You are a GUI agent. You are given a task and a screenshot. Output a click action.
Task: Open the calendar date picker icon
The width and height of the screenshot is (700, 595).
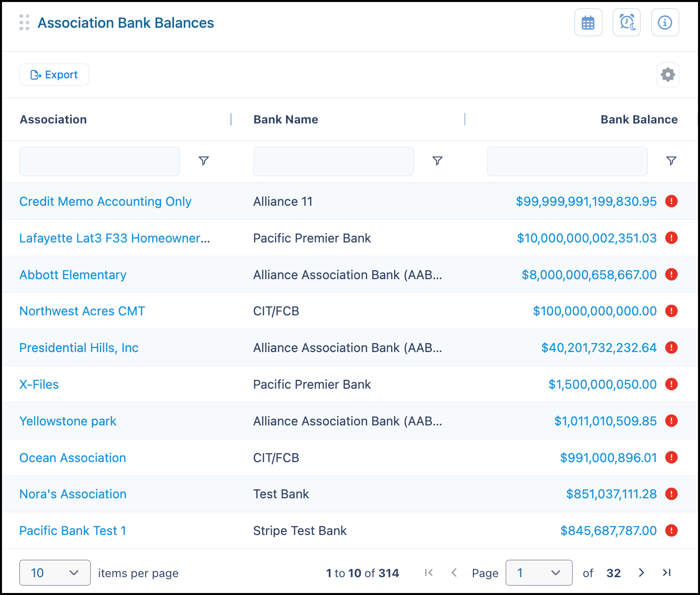pos(588,22)
